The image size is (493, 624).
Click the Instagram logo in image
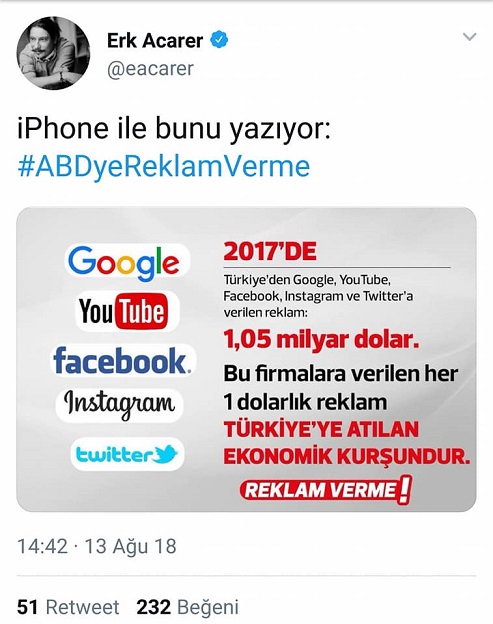[x=119, y=405]
